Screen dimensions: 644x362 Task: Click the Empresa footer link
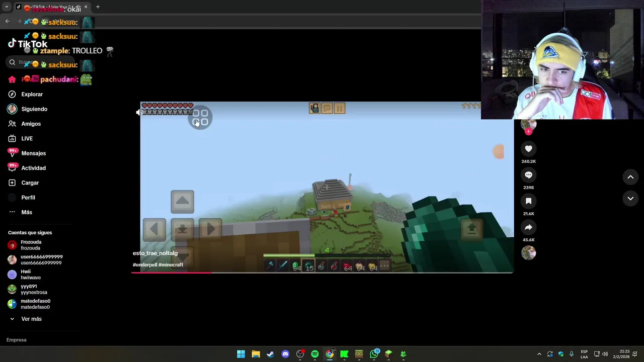tap(16, 340)
